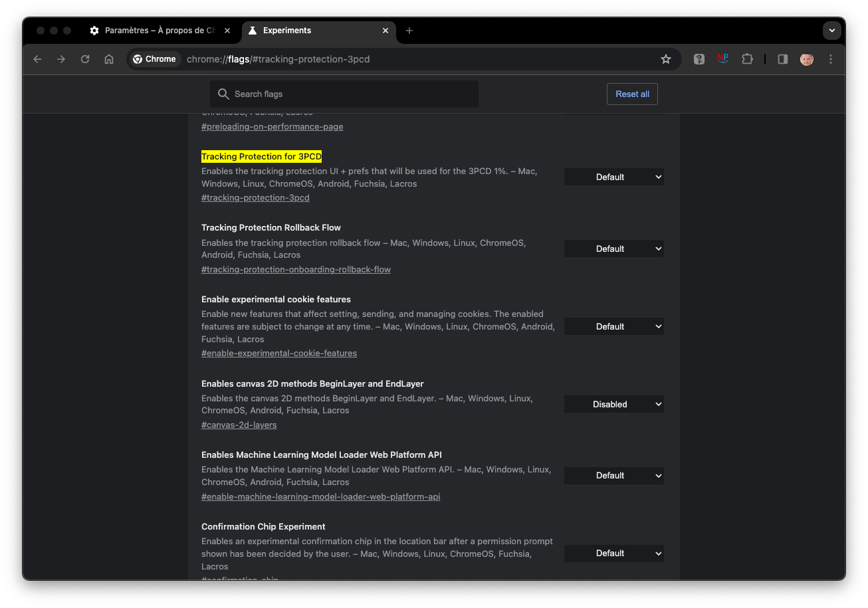This screenshot has height=608, width=868.
Task: Toggle the Chrome side panel icon
Action: click(783, 59)
